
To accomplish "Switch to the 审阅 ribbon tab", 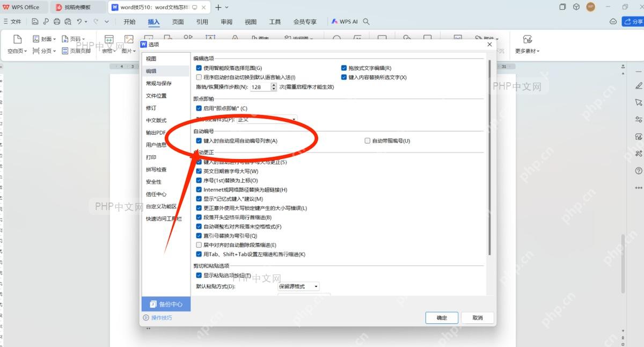I will [226, 21].
